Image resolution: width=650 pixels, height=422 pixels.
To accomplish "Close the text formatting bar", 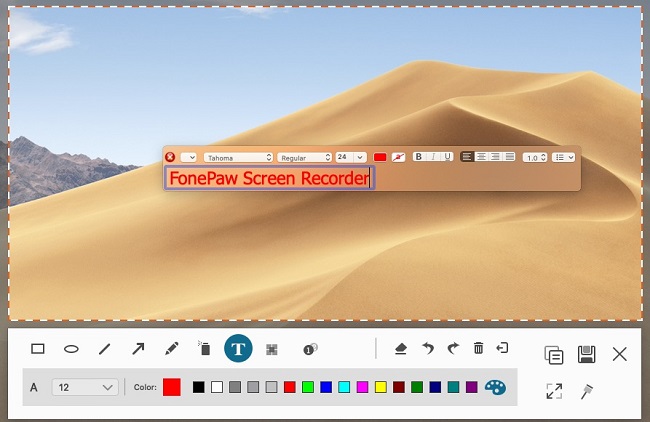I will click(x=170, y=157).
